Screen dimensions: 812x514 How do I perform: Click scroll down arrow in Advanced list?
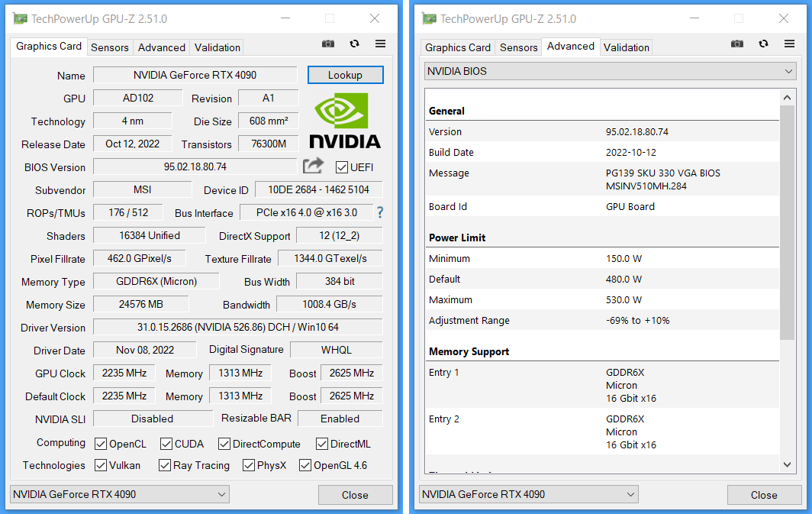pos(787,464)
